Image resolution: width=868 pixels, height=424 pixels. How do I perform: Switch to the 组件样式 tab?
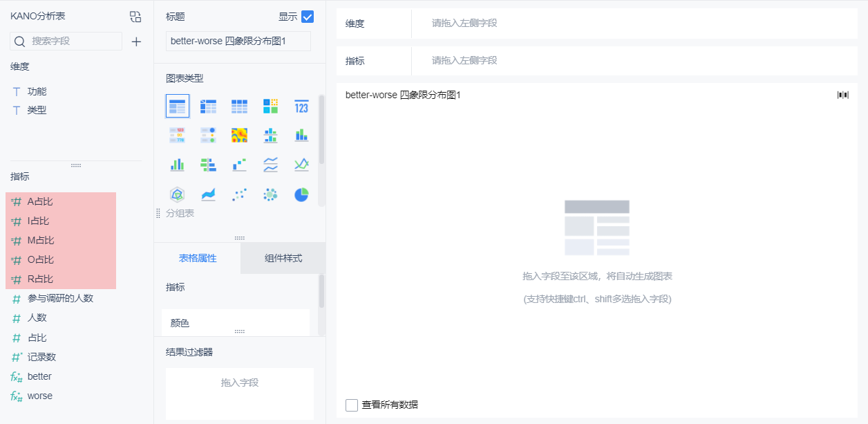click(x=283, y=258)
